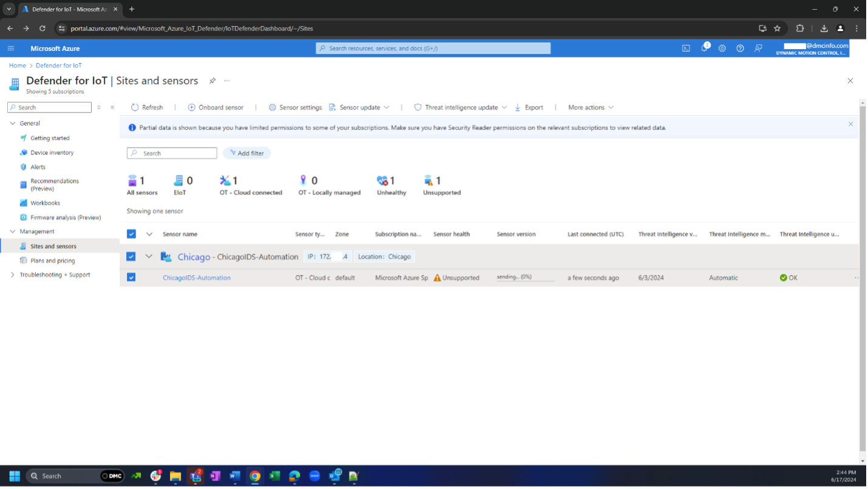
Task: Open Chrome downloads icon
Action: coord(824,29)
